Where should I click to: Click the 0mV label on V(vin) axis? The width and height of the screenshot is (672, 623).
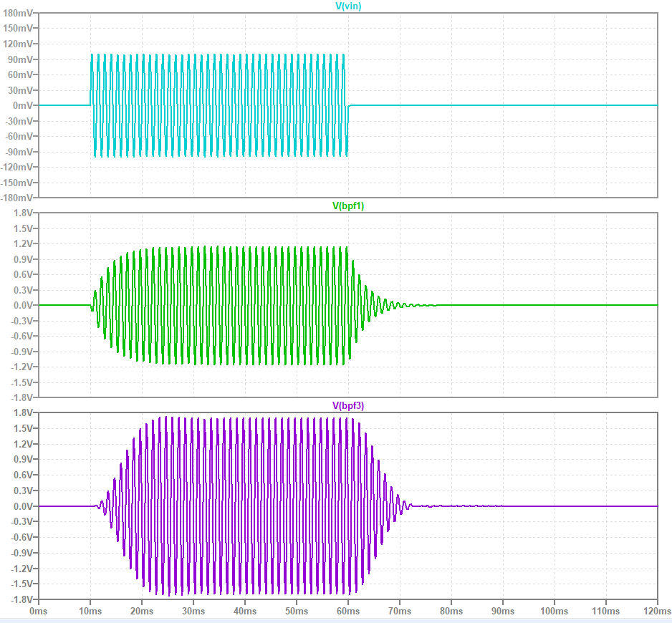pyautogui.click(x=23, y=105)
